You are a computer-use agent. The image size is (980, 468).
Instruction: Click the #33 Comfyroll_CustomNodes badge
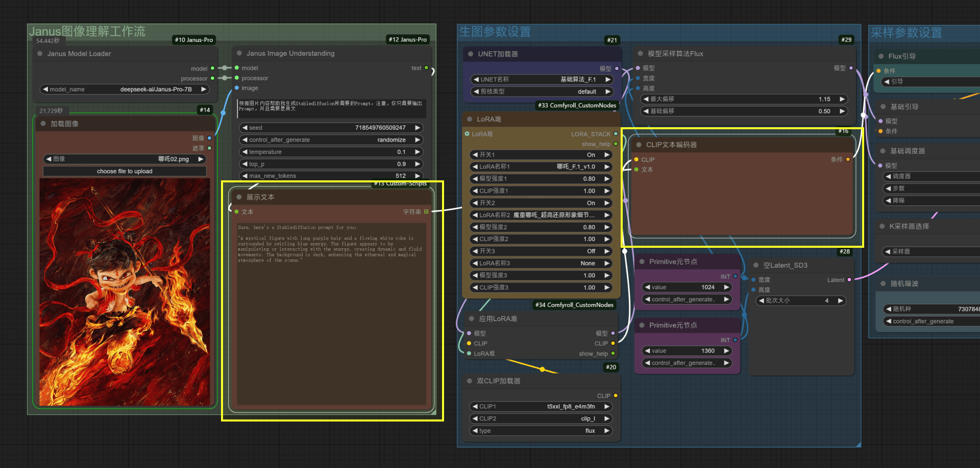pos(577,105)
